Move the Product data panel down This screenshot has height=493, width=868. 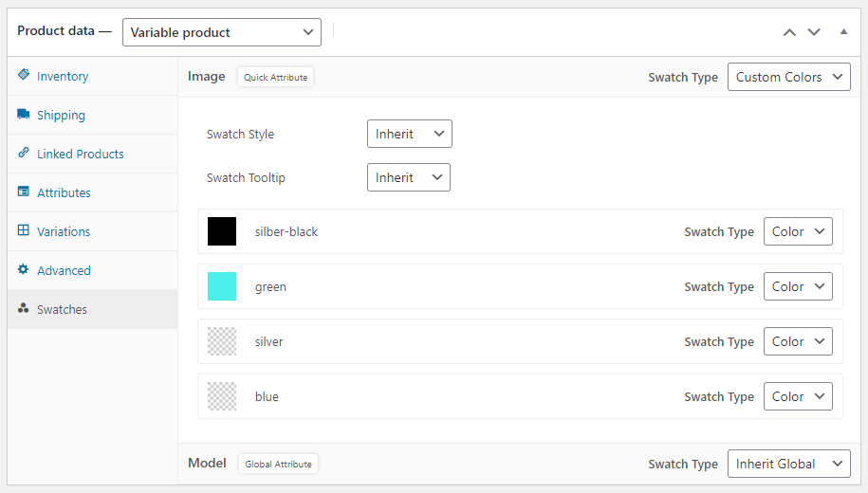point(814,32)
